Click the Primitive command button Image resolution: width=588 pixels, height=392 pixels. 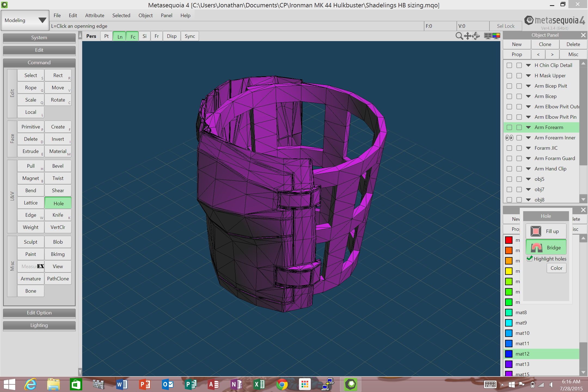31,127
